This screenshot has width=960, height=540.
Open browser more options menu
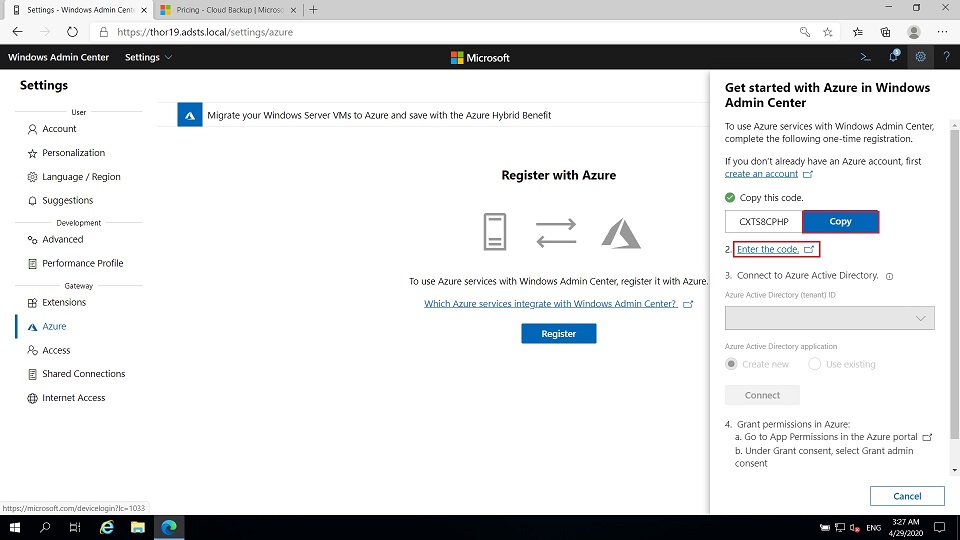coord(942,32)
